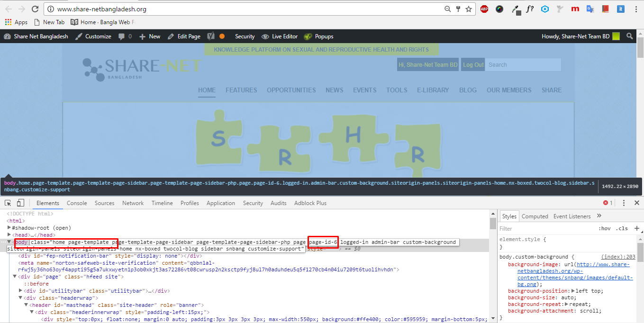Collapse the div class="headerinnerwrap" node

[x=32, y=312]
